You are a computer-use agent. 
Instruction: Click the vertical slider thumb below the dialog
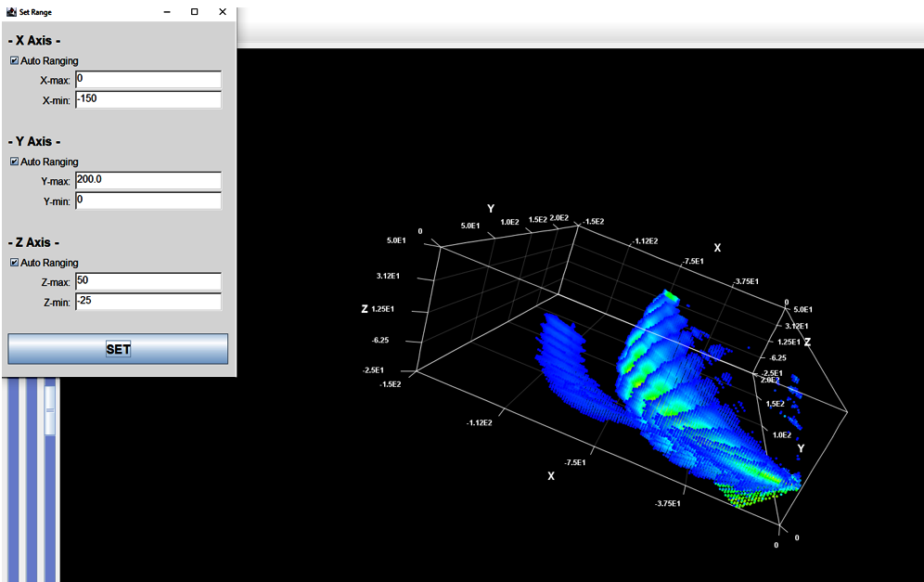pyautogui.click(x=50, y=410)
